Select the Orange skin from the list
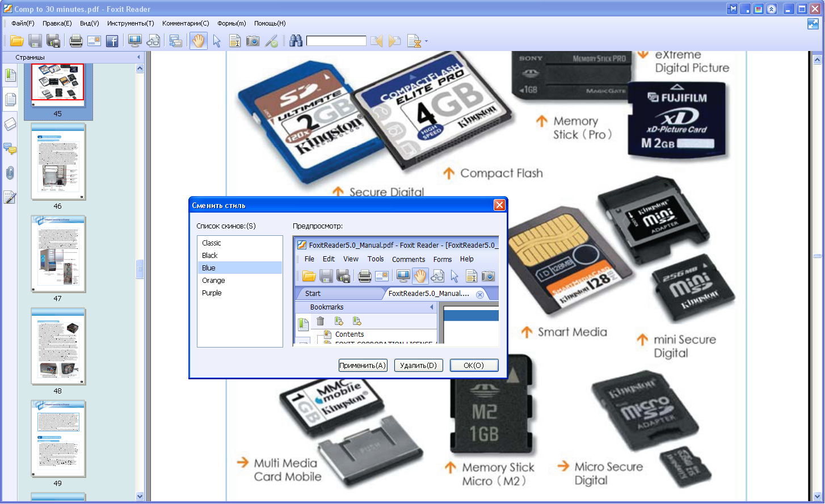825x504 pixels. pyautogui.click(x=213, y=281)
